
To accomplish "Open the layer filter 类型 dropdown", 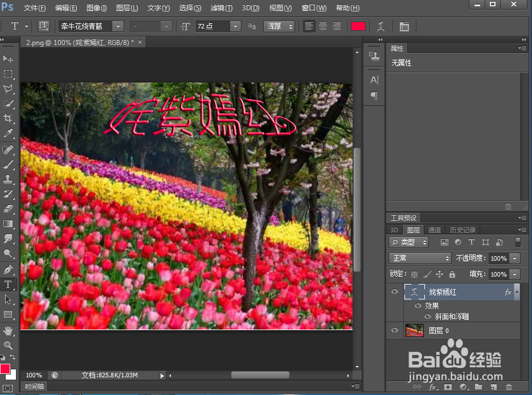I will click(x=408, y=242).
